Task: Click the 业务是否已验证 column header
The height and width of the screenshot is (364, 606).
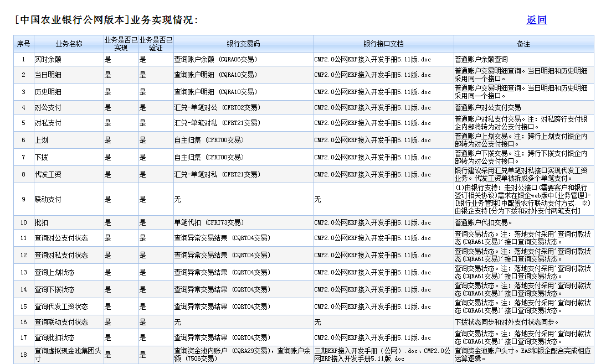Action: tap(156, 44)
